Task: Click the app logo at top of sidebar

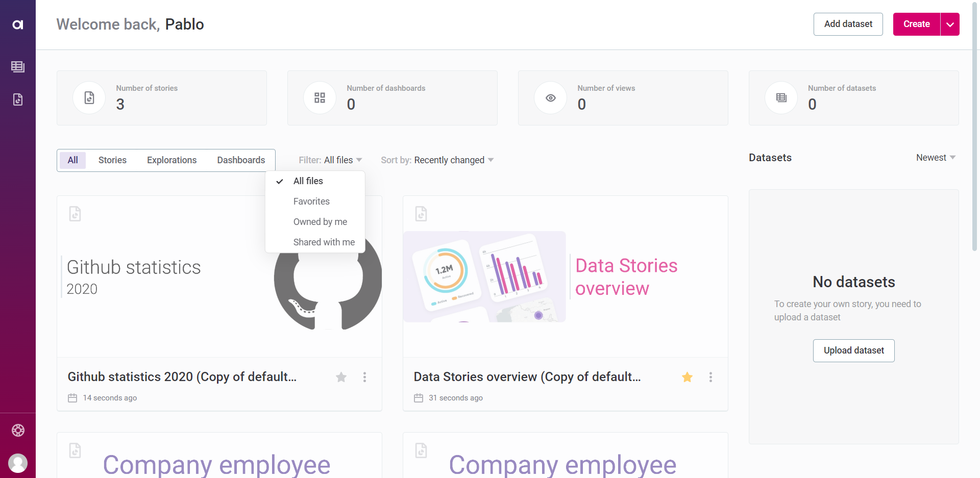Action: [18, 24]
